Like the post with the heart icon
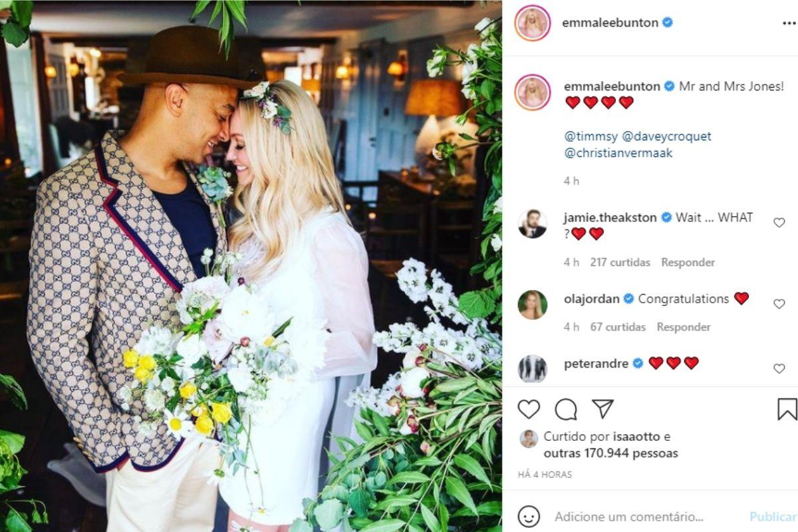798x532 pixels. (529, 409)
